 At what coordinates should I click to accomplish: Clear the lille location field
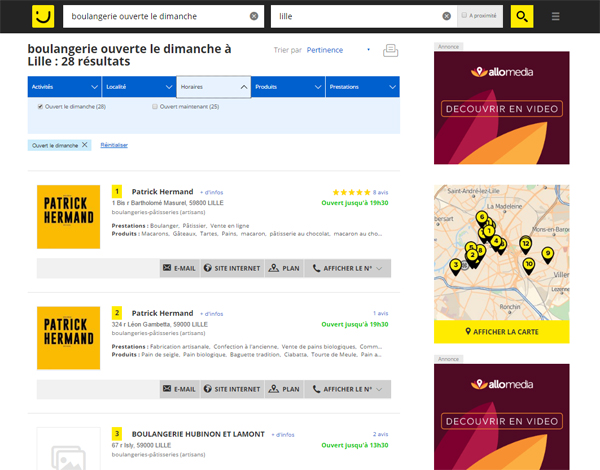447,16
